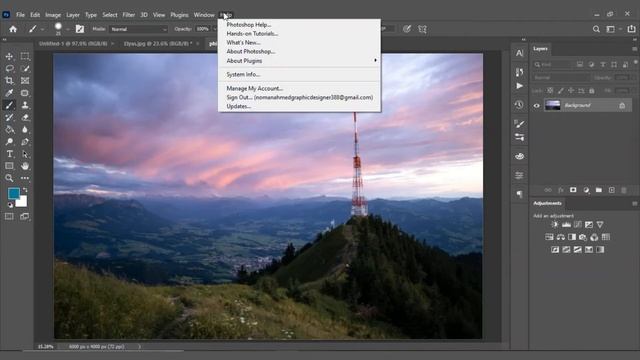This screenshot has height=360, width=640.
Task: Click the white background color swatch
Action: click(x=22, y=202)
